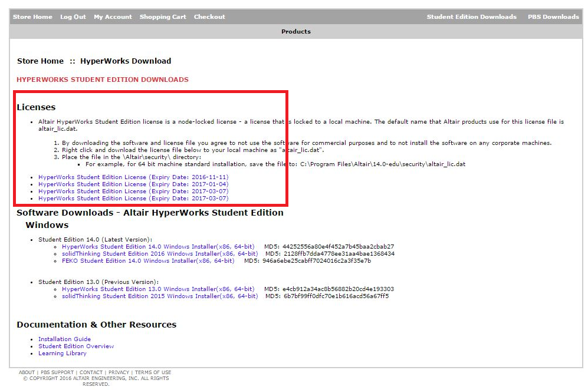Download solidThinking Student Edition 2016 Windows Installer
Viewport: 588px width, 390px height.
[160, 254]
